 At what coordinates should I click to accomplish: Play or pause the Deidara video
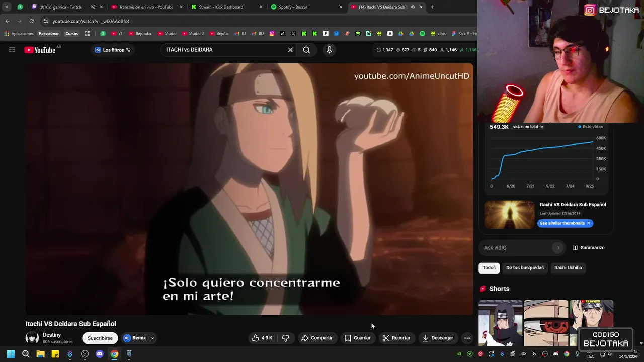[250, 189]
